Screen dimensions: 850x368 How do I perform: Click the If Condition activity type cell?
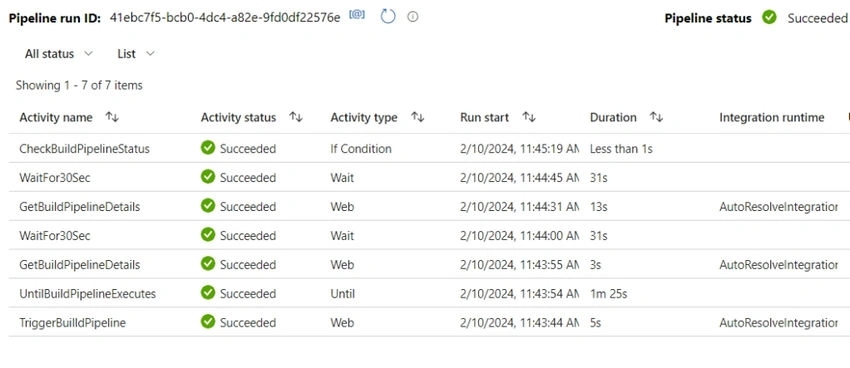click(x=361, y=149)
